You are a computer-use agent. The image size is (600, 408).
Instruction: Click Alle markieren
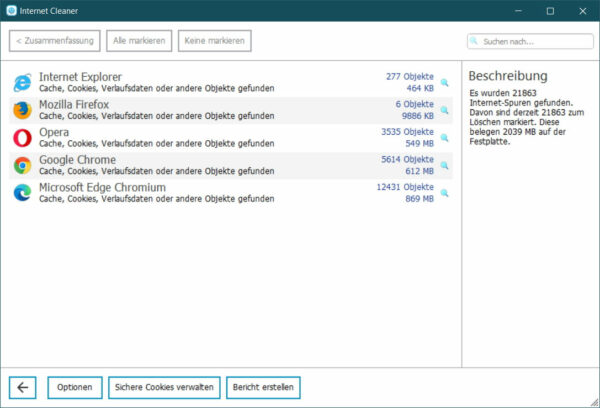(x=139, y=41)
